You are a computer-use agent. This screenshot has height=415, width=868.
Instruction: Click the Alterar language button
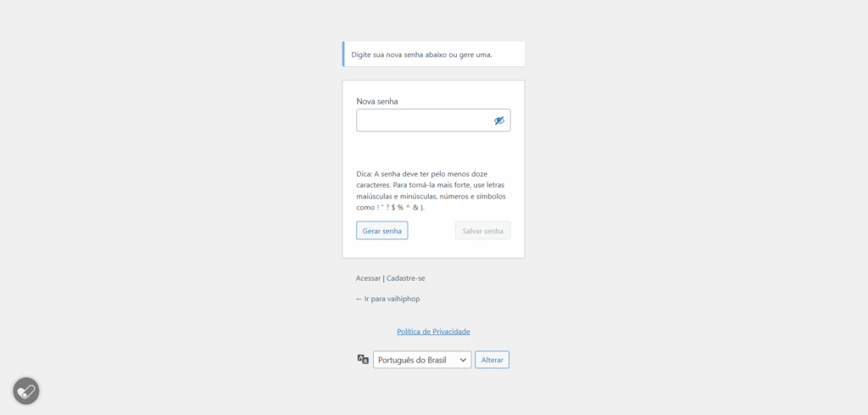(492, 360)
